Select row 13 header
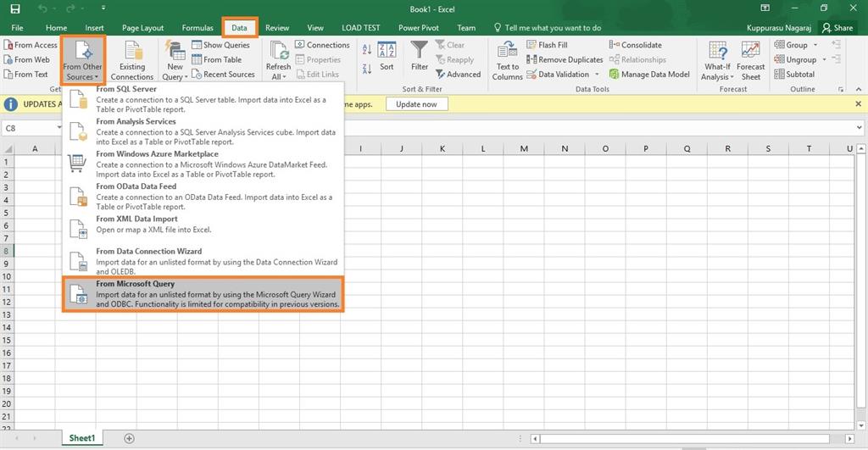 [7, 314]
